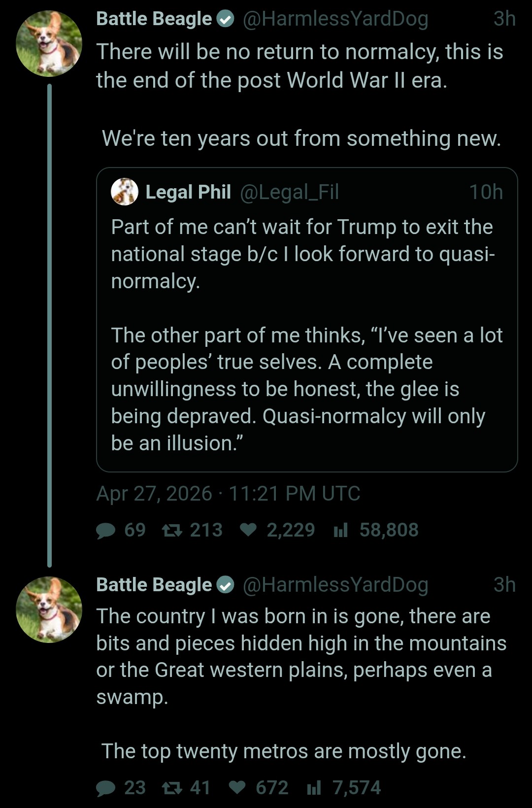Open Battle Beagle name on second tweet

154,585
